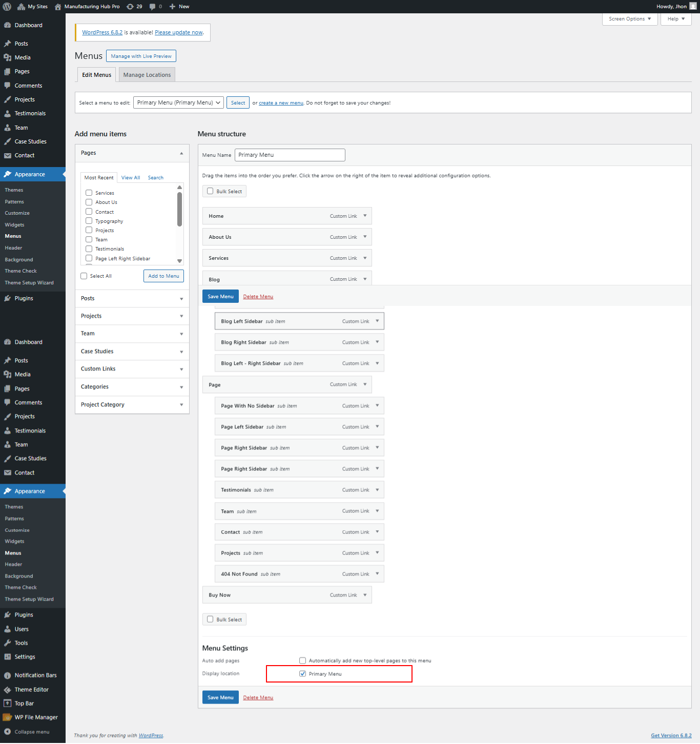Click the Menu Name input field

click(290, 155)
